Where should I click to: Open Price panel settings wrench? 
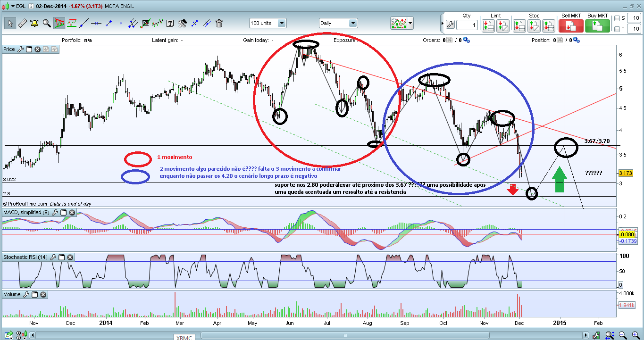[x=20, y=49]
